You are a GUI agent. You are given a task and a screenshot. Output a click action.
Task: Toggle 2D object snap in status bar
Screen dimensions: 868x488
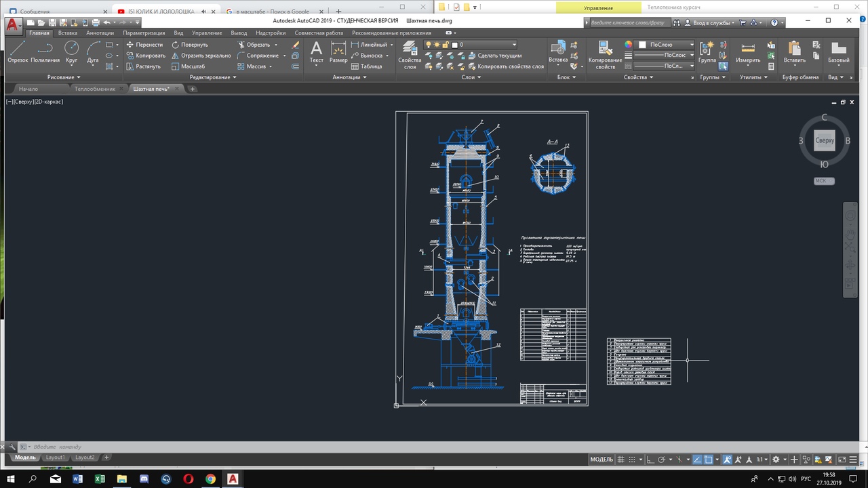(708, 460)
